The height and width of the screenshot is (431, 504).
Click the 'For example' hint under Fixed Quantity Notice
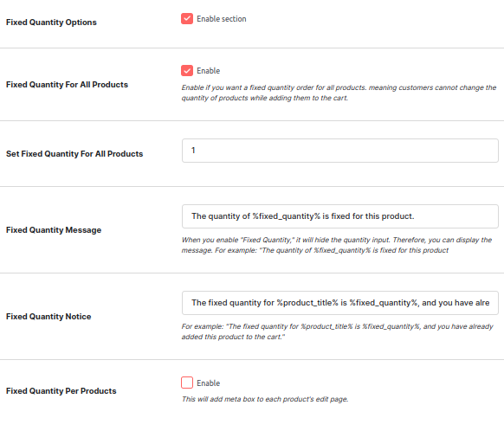(337, 331)
